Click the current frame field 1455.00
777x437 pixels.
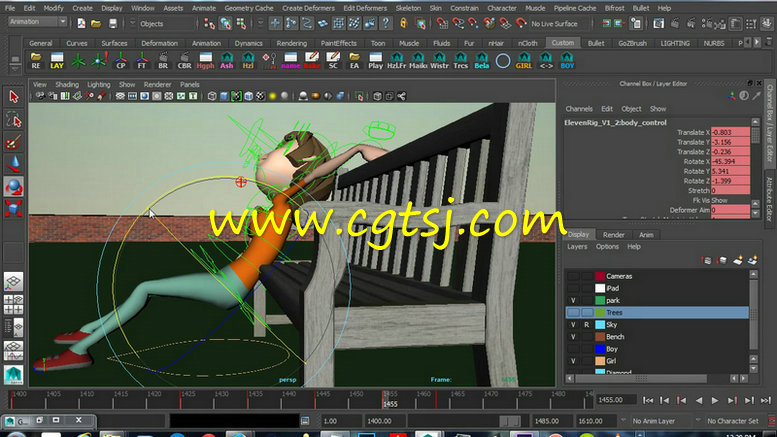616,400
